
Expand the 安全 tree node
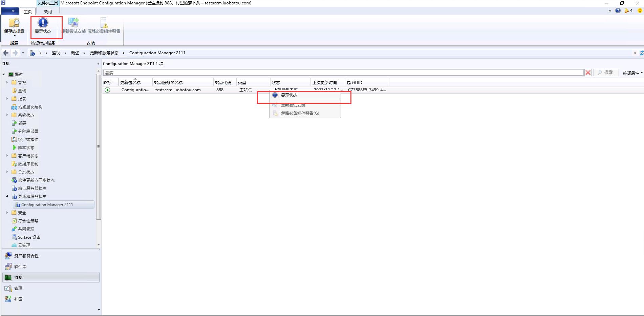7,213
